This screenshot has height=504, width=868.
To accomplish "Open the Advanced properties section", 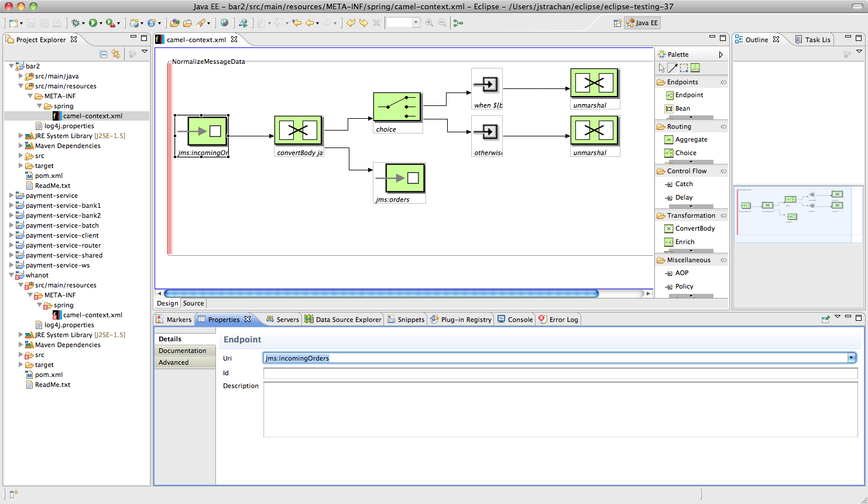I will click(174, 362).
